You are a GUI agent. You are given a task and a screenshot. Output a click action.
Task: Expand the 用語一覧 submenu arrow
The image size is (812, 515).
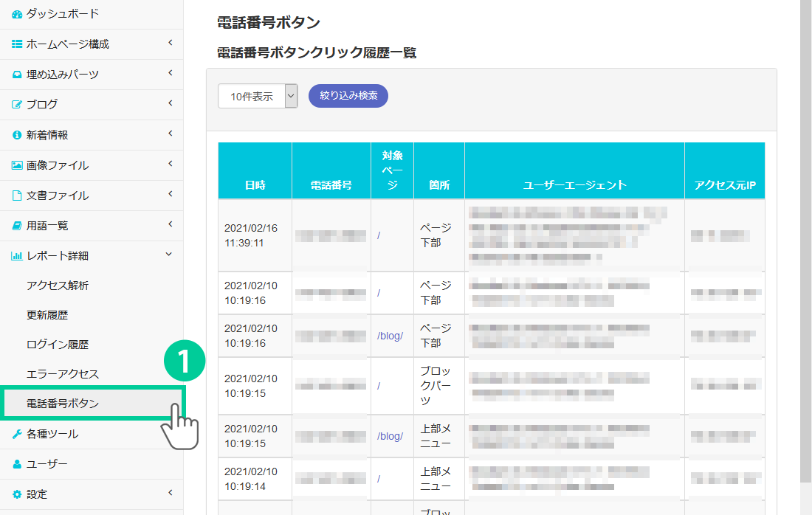coord(170,224)
